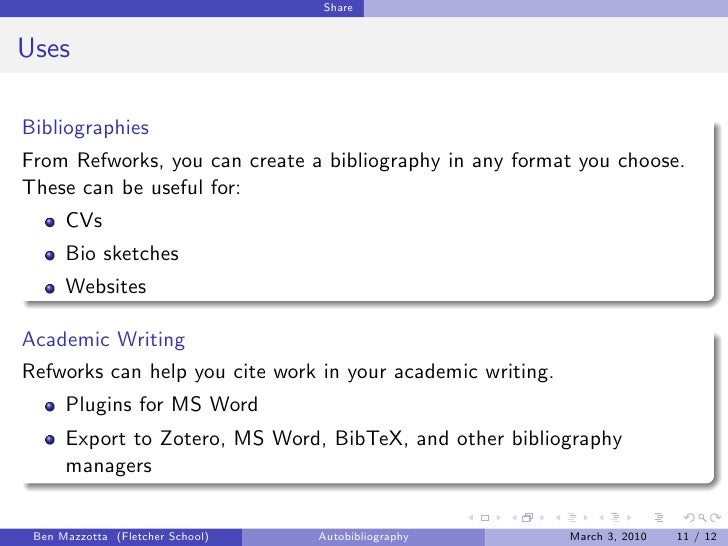The width and height of the screenshot is (728, 546).
Task: Click the Uses slide title
Action: 44,48
